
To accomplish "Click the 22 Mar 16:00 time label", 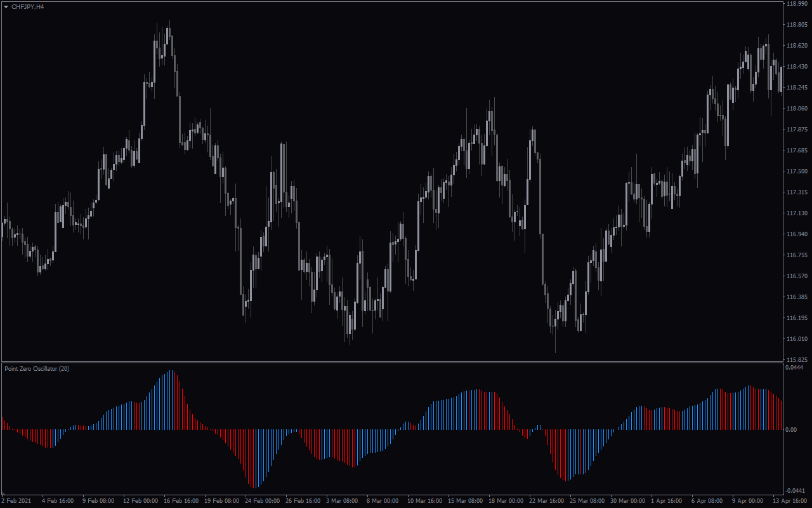I will (x=546, y=501).
